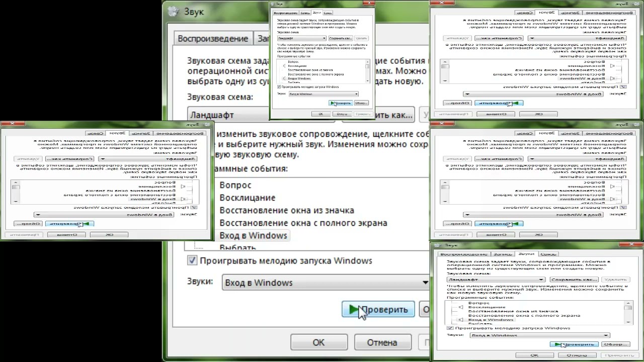Click Отмена in top-right mirrored window
This screenshot has height=362, width=644.
pos(496,114)
